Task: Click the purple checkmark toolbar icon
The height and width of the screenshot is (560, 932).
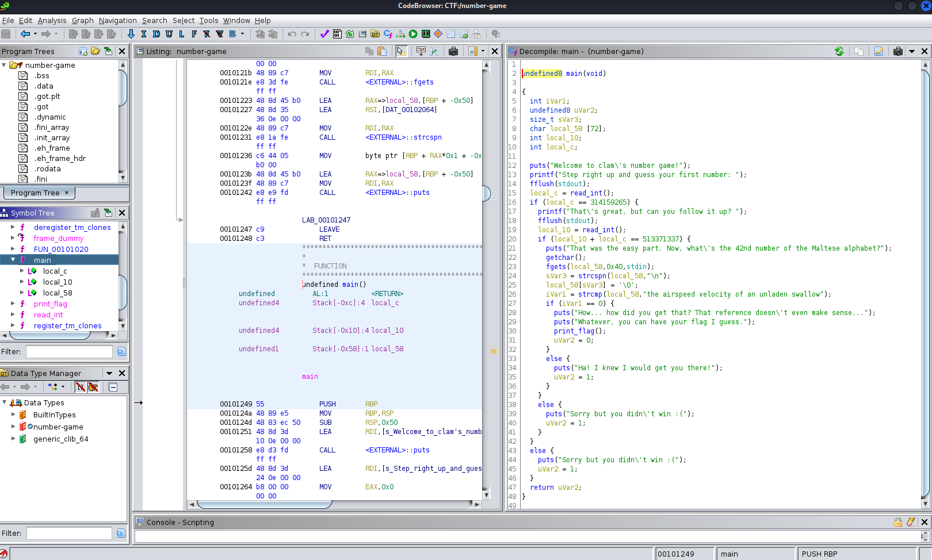Action: pyautogui.click(x=324, y=34)
